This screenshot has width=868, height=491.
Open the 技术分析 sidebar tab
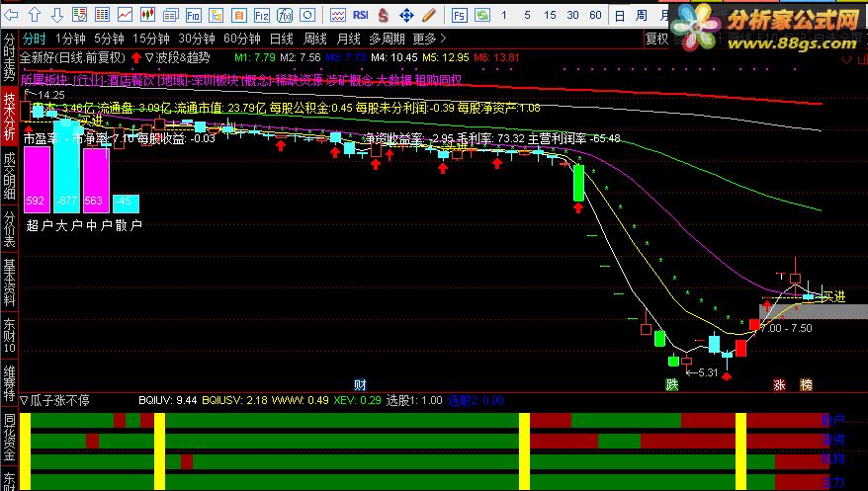tap(9, 115)
